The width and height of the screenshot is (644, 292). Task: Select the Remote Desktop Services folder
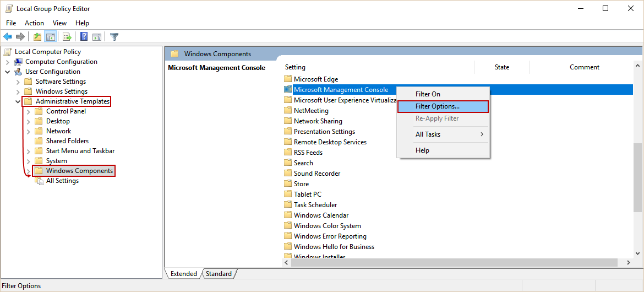click(x=330, y=142)
